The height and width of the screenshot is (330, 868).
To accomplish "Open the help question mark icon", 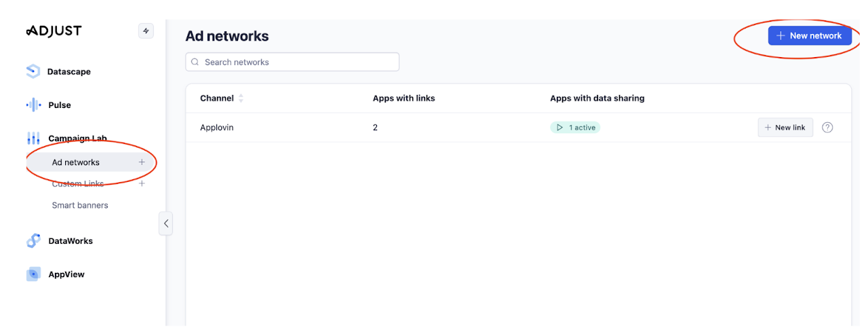I will 827,128.
